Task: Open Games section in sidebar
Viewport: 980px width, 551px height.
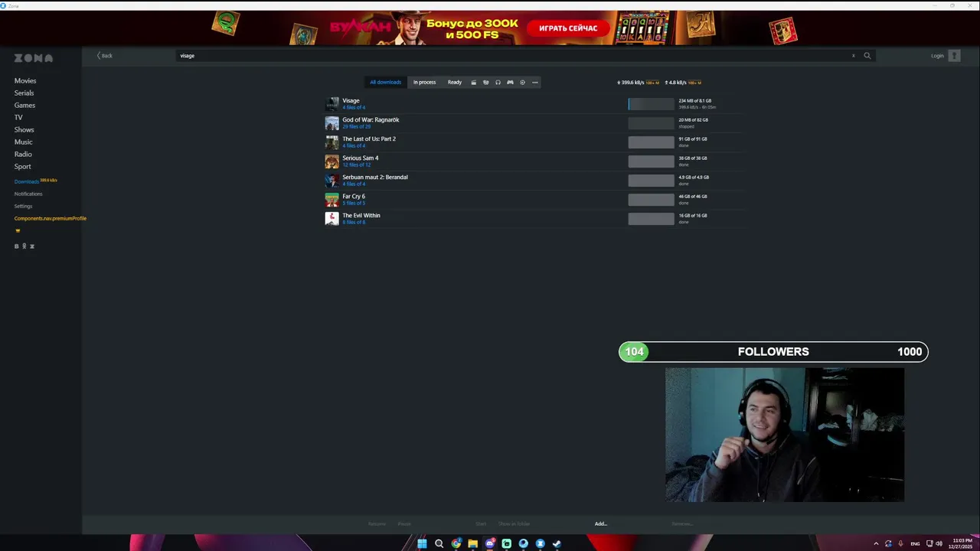Action: coord(24,106)
